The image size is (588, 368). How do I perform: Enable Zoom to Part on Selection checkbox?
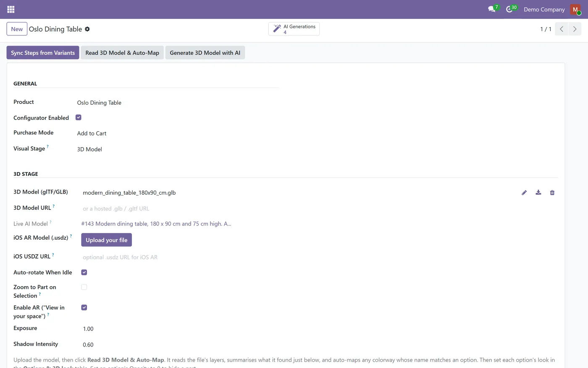84,287
